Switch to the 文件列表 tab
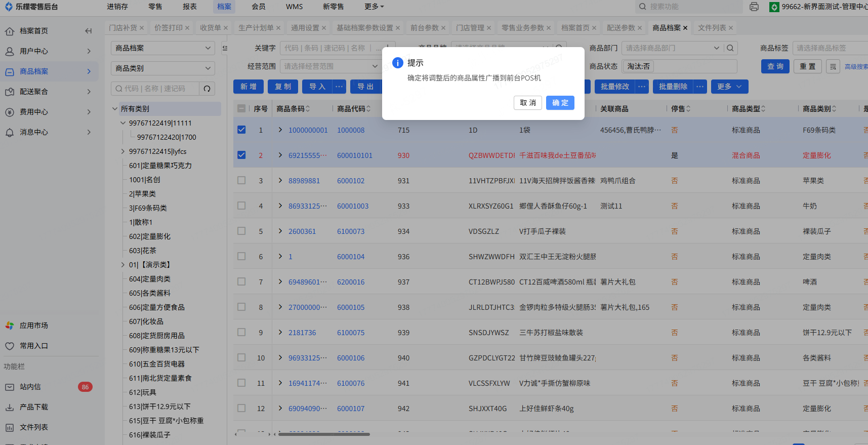 [712, 28]
